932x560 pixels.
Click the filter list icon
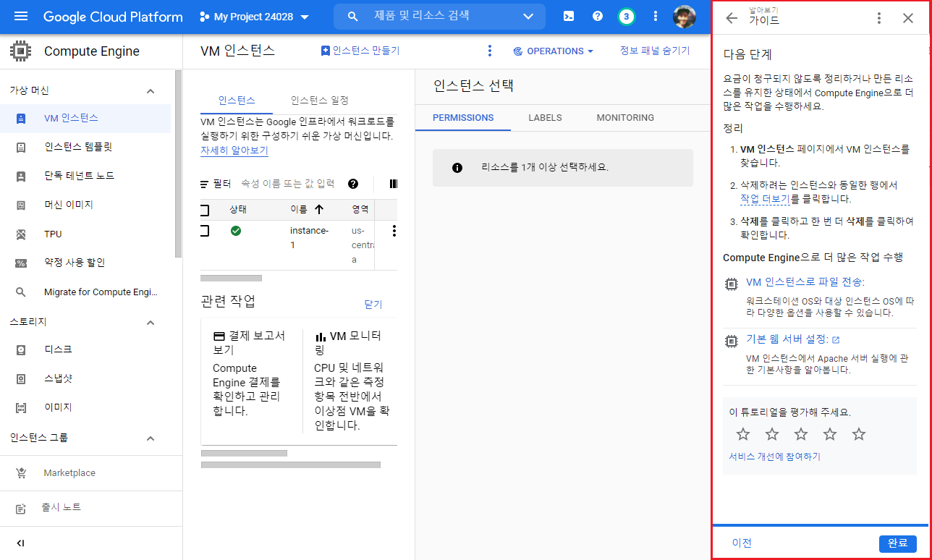click(x=205, y=184)
